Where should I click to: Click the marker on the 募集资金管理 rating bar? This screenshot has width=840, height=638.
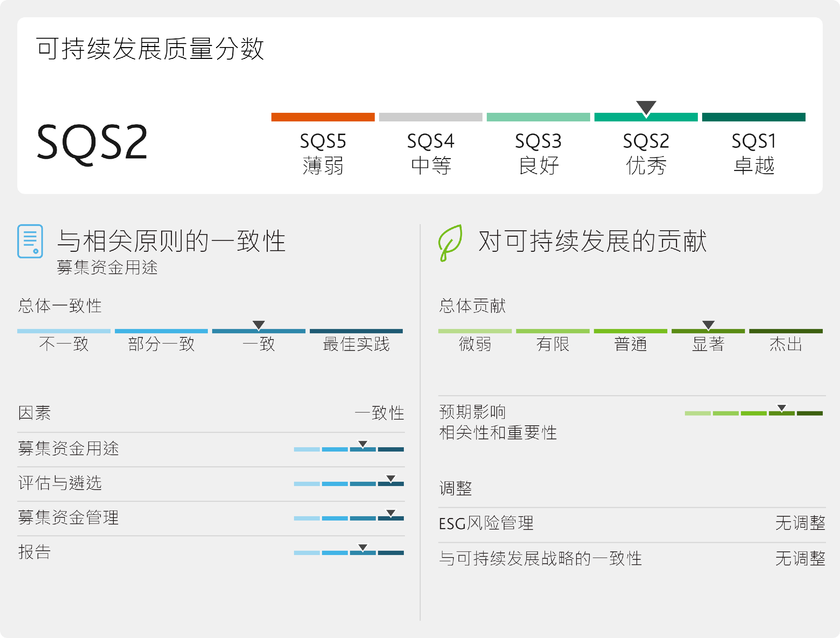(x=391, y=513)
